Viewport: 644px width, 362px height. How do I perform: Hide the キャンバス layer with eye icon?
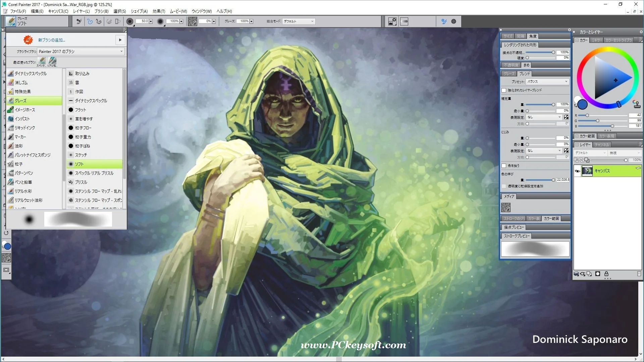point(577,171)
